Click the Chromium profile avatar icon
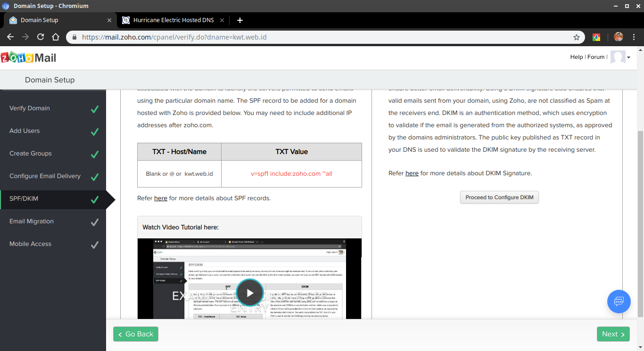This screenshot has width=644, height=351. tap(619, 37)
